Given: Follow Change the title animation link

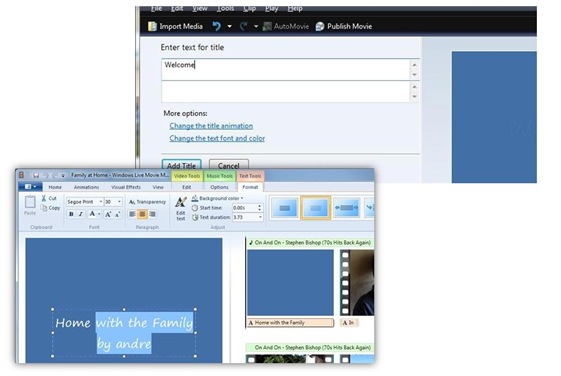Looking at the screenshot, I should [211, 126].
